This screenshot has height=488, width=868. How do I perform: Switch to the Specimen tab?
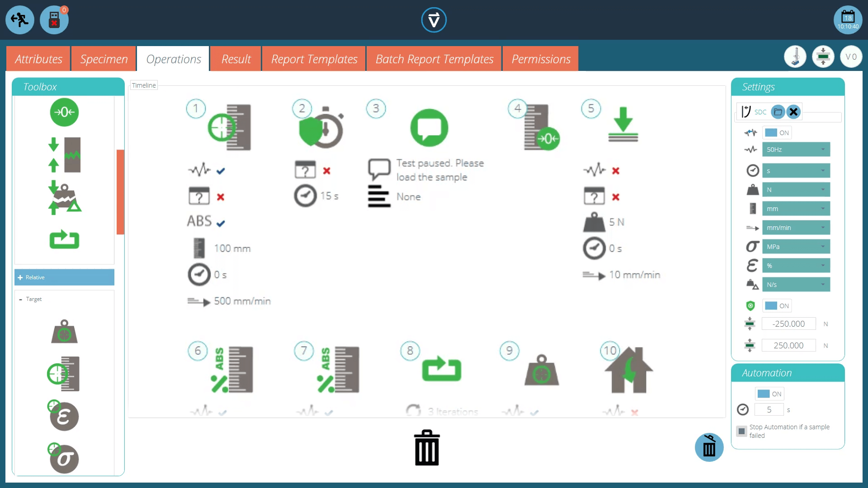point(104,59)
